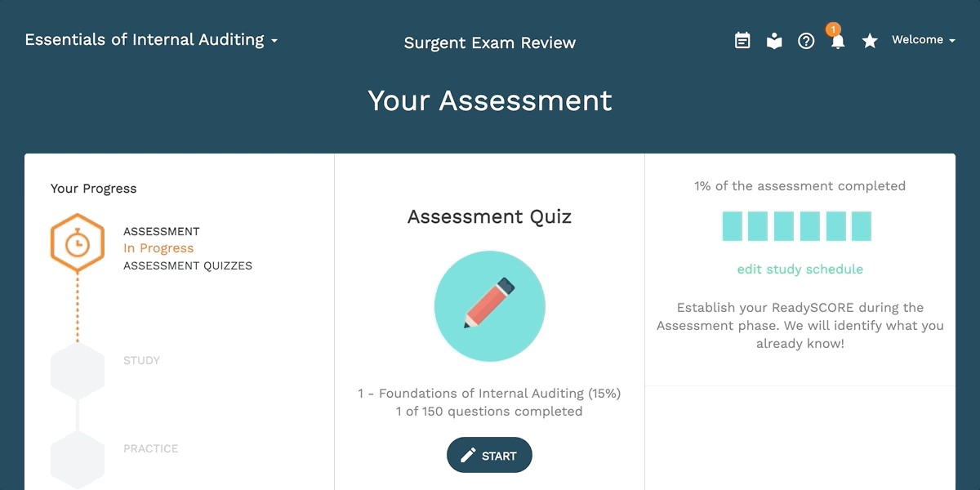
Task: View notifications via the bell icon
Action: coord(837,41)
